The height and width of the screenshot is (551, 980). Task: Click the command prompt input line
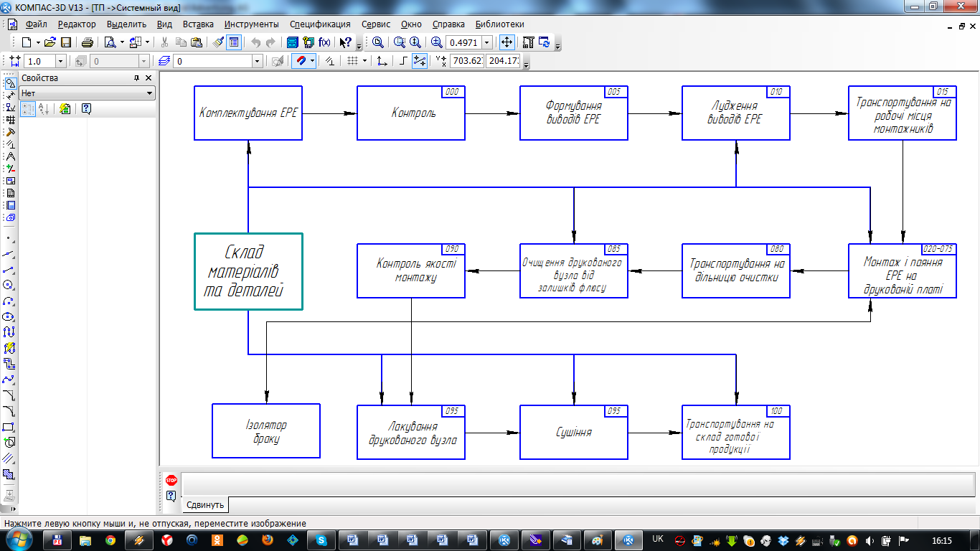pyautogui.click(x=578, y=484)
